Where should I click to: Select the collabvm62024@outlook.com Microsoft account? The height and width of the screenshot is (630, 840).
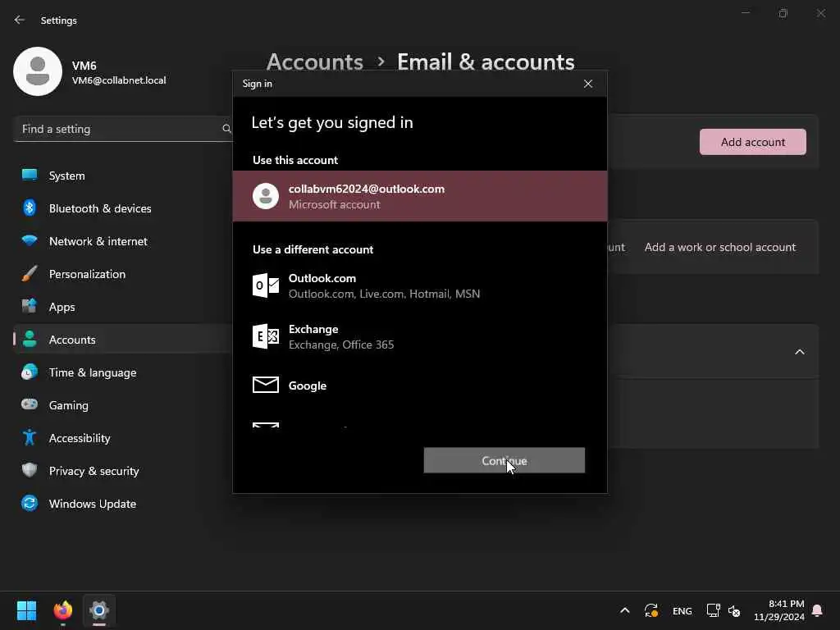420,196
